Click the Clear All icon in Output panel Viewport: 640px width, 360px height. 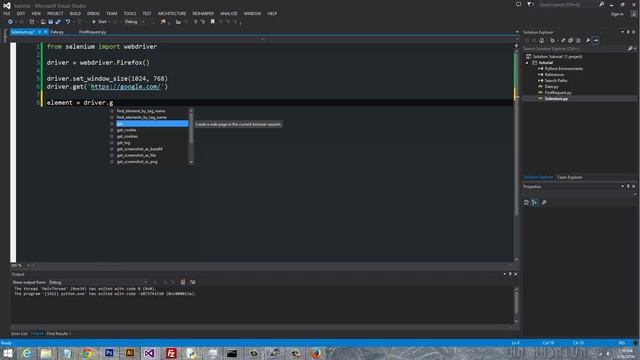183,282
